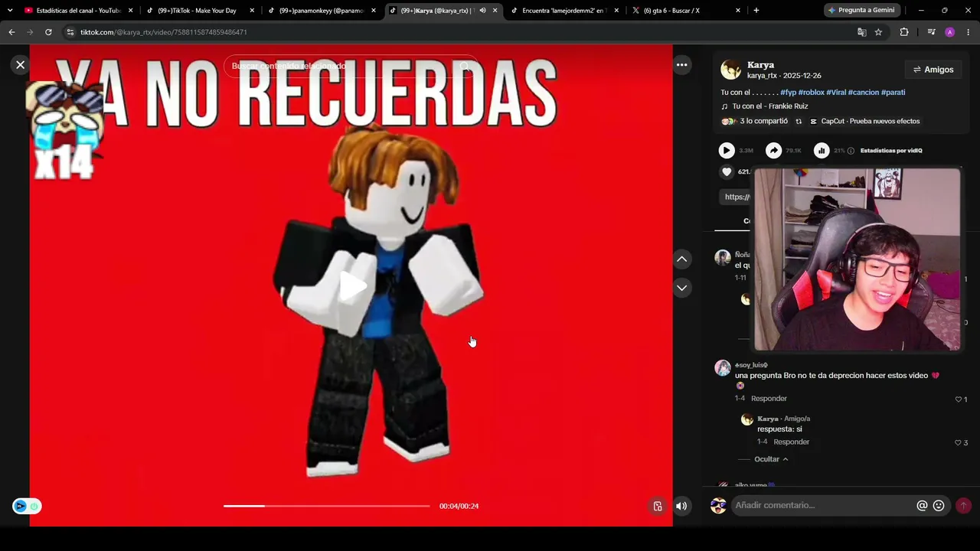
Task: Open the vidIQ bar-chart stats icon
Action: click(822, 151)
